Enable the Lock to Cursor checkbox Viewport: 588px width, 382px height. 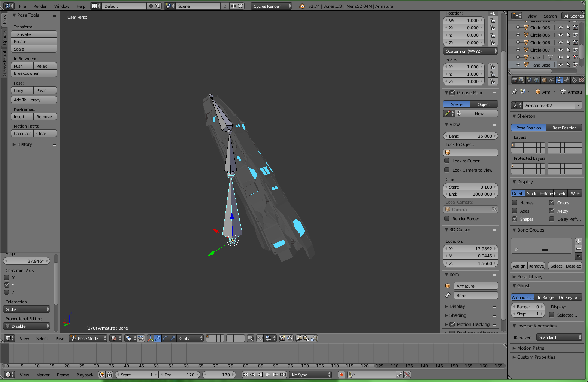coord(447,161)
